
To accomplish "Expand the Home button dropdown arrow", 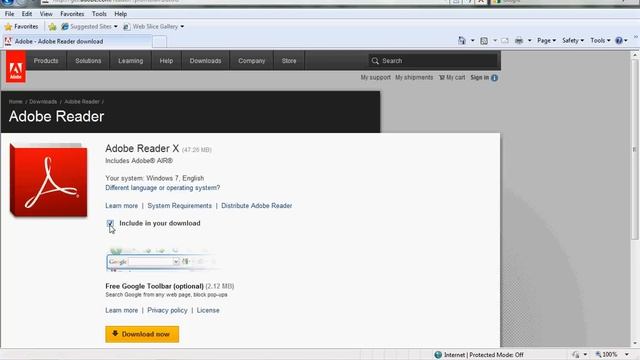I will 472,40.
